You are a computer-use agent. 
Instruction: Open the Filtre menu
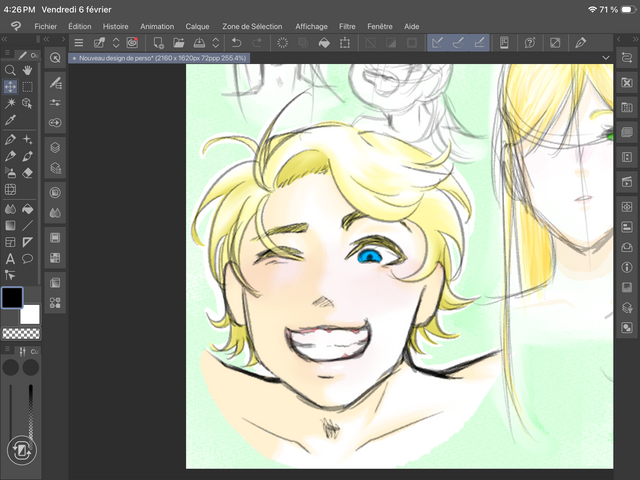tap(347, 26)
